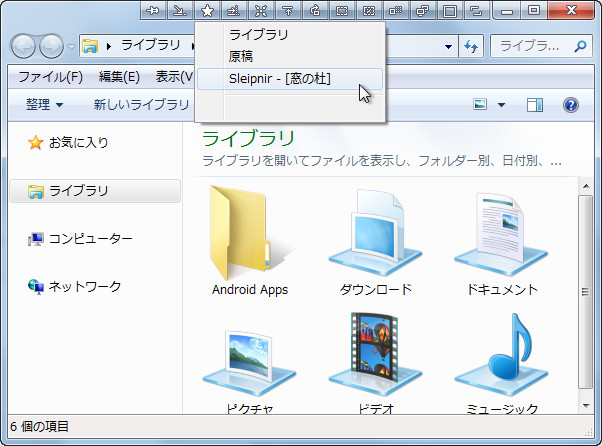Click the ライブラリ heading text

tap(248, 139)
